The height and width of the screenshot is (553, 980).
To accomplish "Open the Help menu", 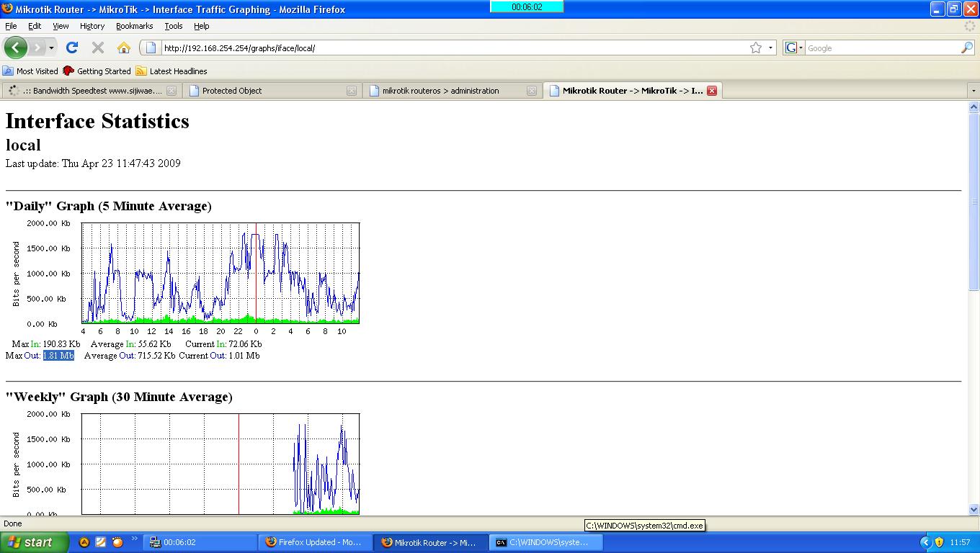I will (x=201, y=26).
